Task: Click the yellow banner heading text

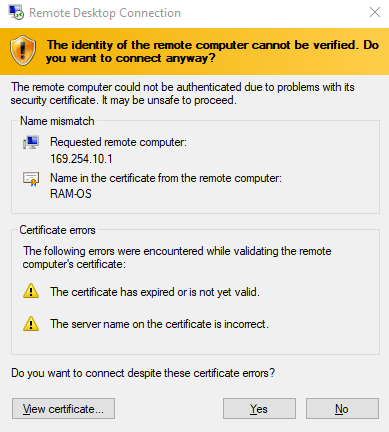Action: pyautogui.click(x=213, y=51)
